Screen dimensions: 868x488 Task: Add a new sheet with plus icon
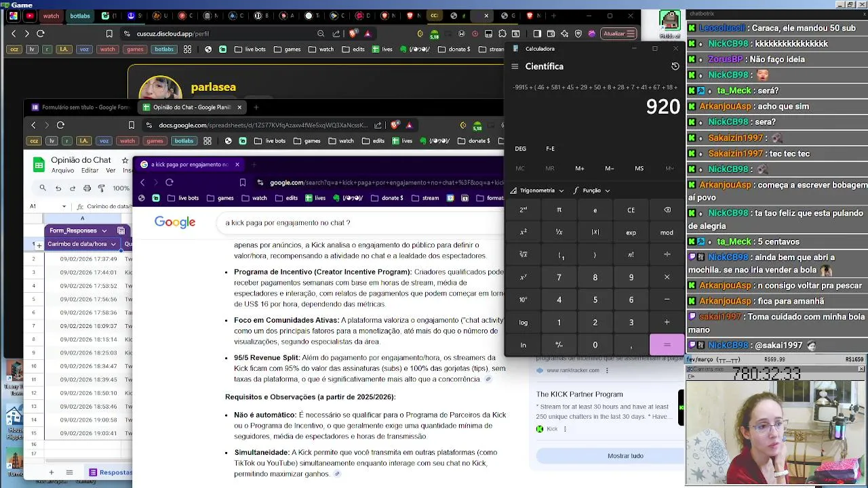(x=51, y=472)
